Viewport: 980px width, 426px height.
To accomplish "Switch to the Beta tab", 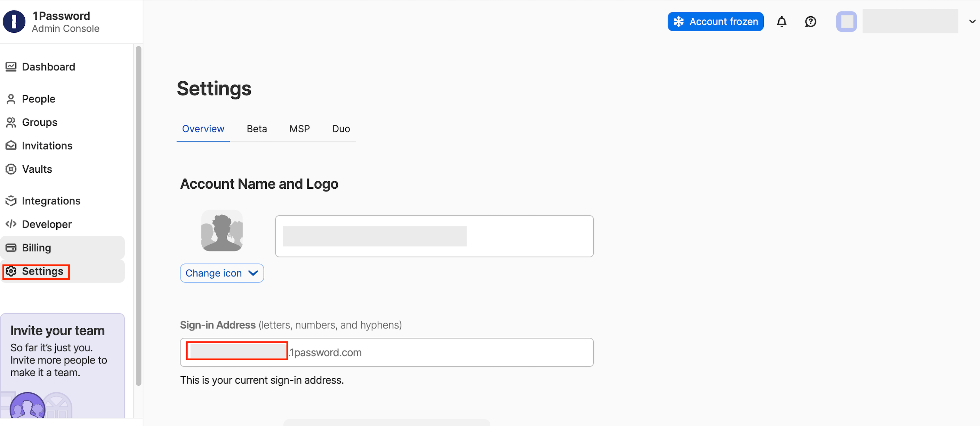I will (257, 129).
